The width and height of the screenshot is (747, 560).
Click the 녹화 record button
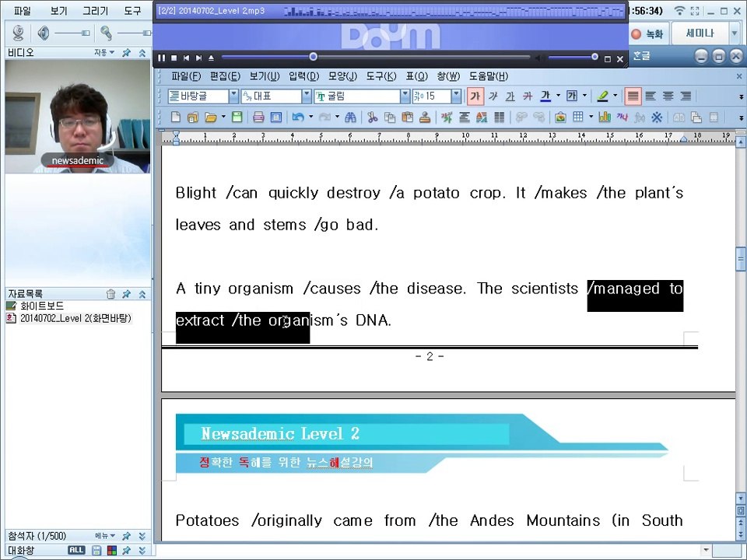point(647,33)
